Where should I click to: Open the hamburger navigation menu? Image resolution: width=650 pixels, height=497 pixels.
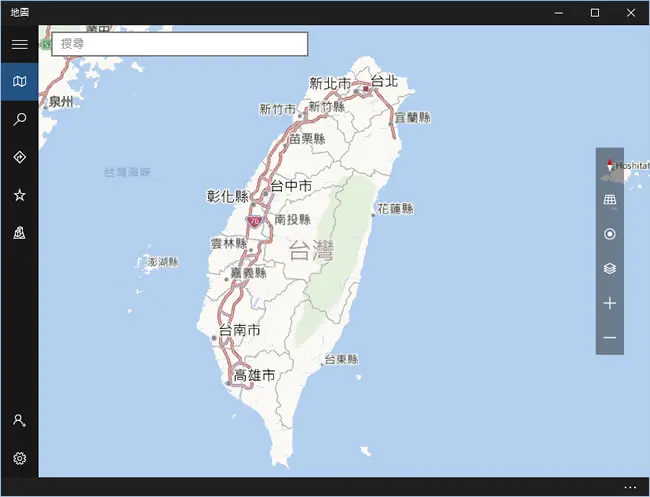pyautogui.click(x=19, y=44)
